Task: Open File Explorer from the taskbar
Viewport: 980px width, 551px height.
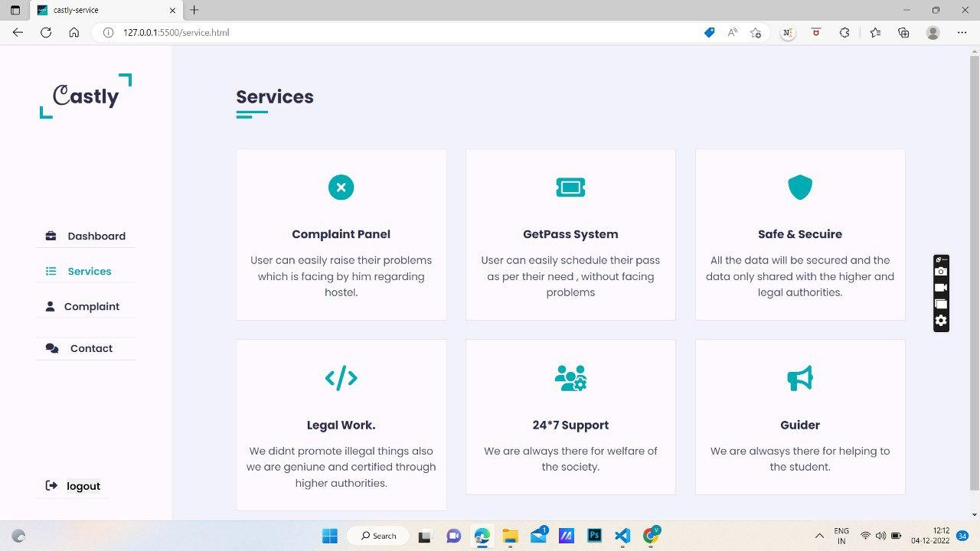Action: click(510, 536)
